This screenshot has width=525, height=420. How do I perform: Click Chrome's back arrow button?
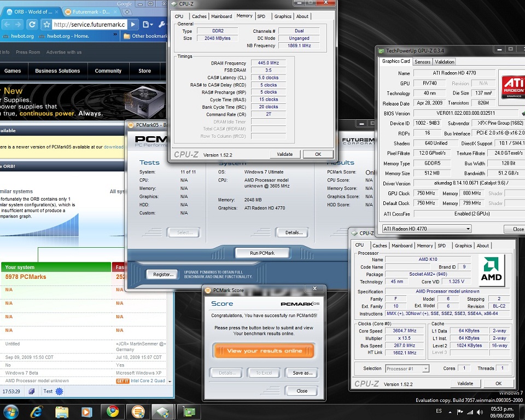coord(7,24)
